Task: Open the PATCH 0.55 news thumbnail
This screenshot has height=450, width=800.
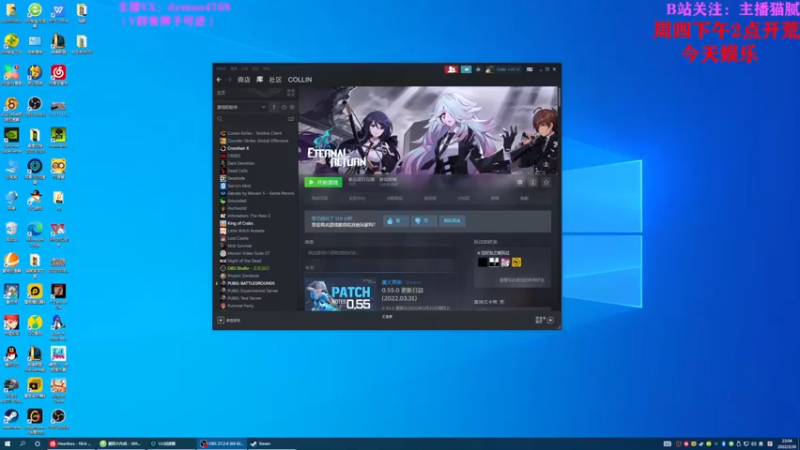Action: tap(341, 294)
